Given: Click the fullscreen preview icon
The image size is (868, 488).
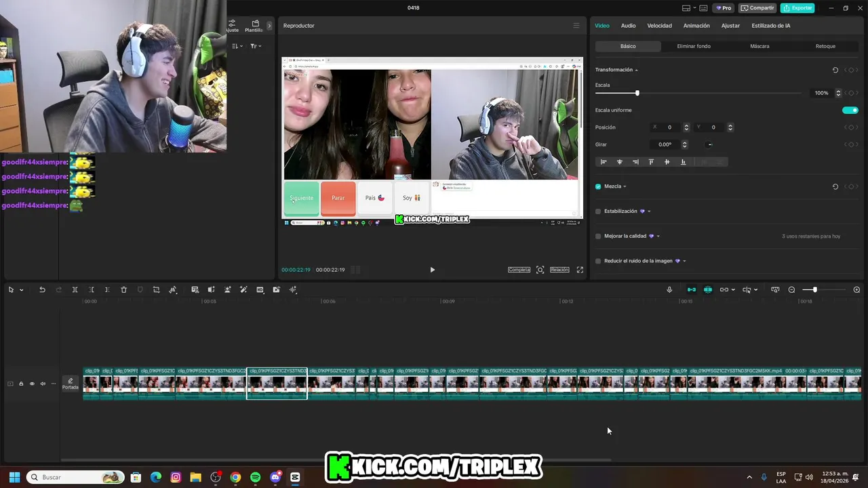Looking at the screenshot, I should (x=580, y=270).
